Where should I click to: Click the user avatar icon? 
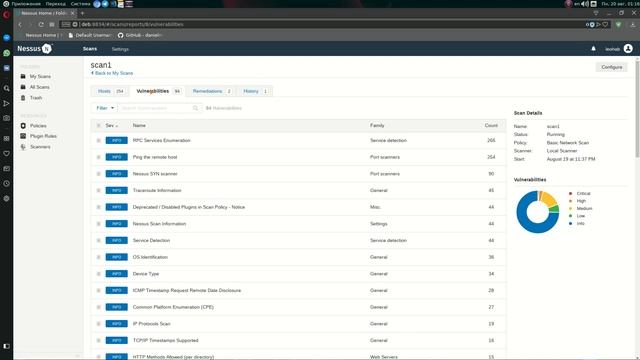point(628,49)
